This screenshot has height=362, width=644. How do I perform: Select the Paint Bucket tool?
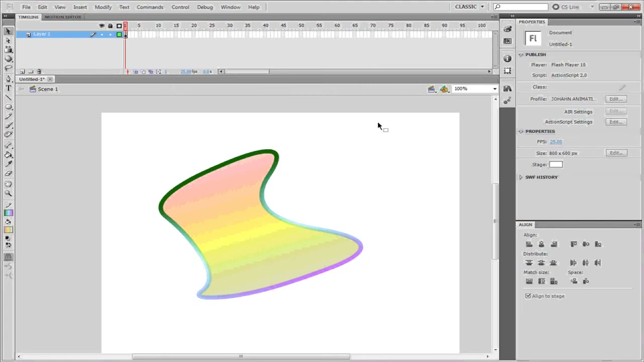[8, 155]
